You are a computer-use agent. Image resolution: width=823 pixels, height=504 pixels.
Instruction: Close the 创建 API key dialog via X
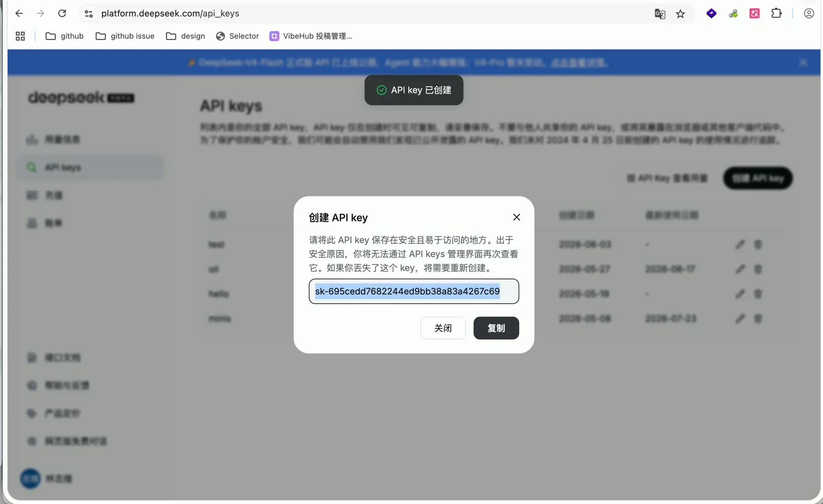tap(516, 217)
